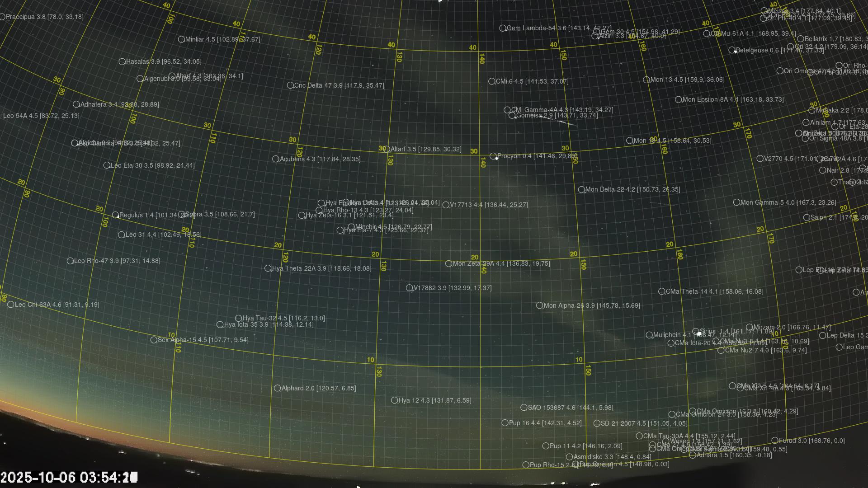868x488 pixels.
Task: Select the Alphard star marker circle
Action: point(277,388)
